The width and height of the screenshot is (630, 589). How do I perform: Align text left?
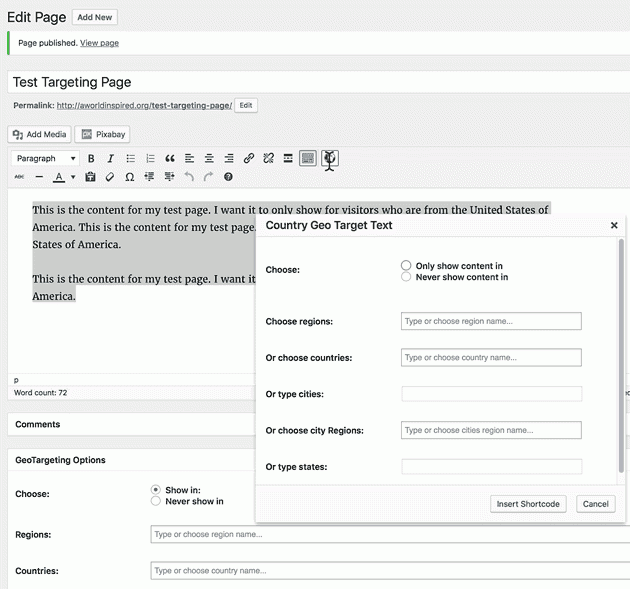[x=189, y=159]
